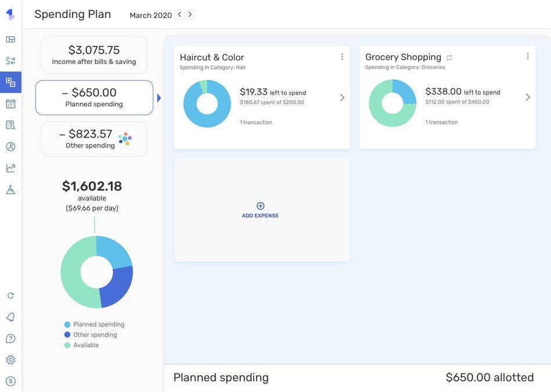Open the line graph trends icon

coord(10,168)
